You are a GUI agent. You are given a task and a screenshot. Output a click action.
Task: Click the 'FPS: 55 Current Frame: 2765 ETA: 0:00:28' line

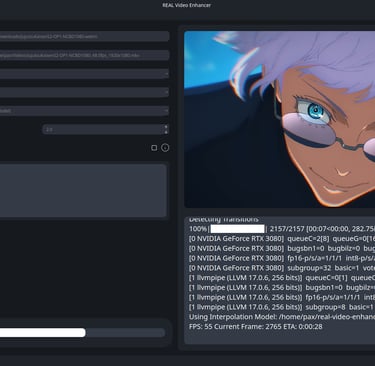click(256, 327)
